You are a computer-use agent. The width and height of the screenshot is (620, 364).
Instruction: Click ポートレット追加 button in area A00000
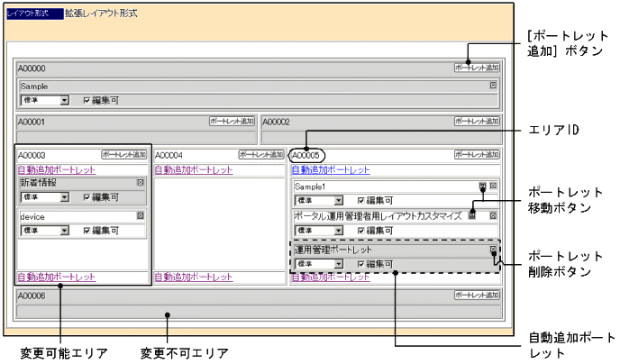pyautogui.click(x=477, y=68)
